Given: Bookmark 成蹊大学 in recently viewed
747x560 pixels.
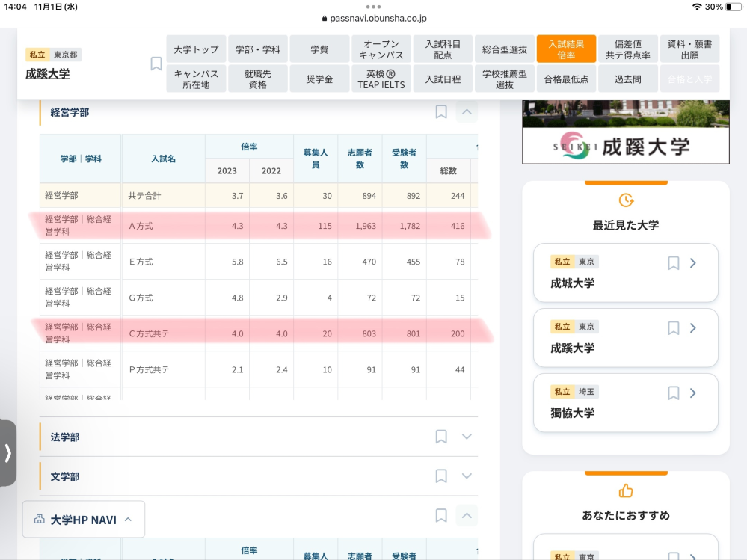Looking at the screenshot, I should (x=673, y=327).
